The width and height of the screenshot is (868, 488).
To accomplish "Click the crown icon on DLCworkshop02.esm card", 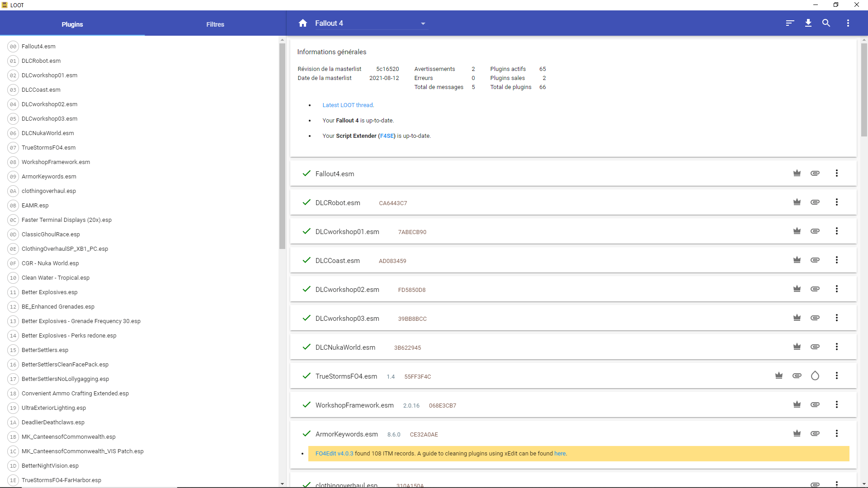I will 797,289.
